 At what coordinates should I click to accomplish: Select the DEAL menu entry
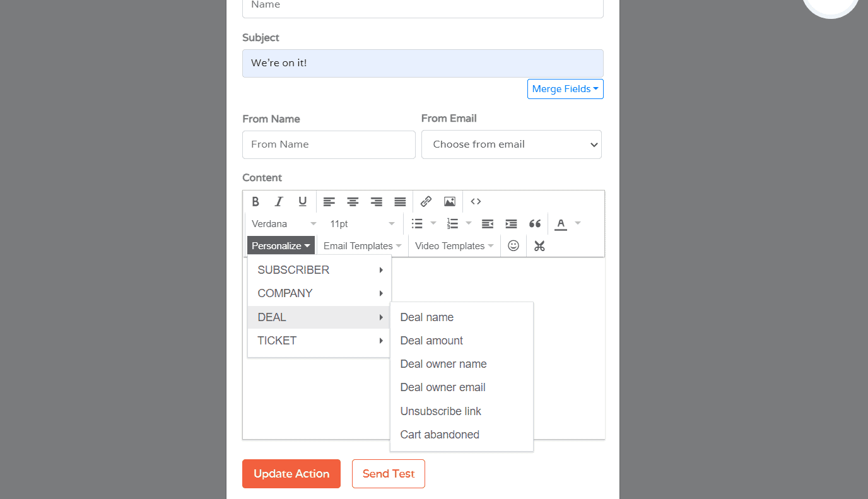(x=319, y=317)
